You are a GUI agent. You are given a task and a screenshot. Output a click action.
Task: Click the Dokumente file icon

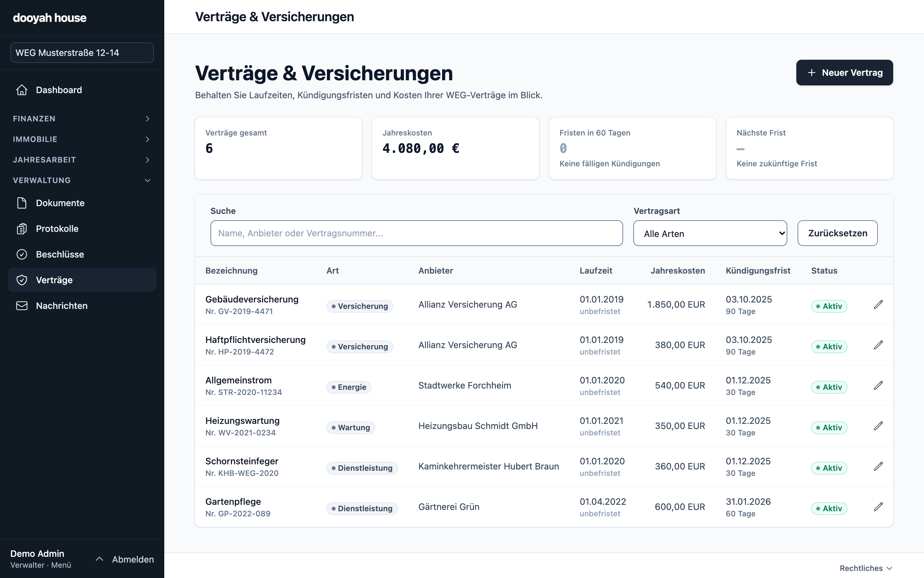pos(22,203)
